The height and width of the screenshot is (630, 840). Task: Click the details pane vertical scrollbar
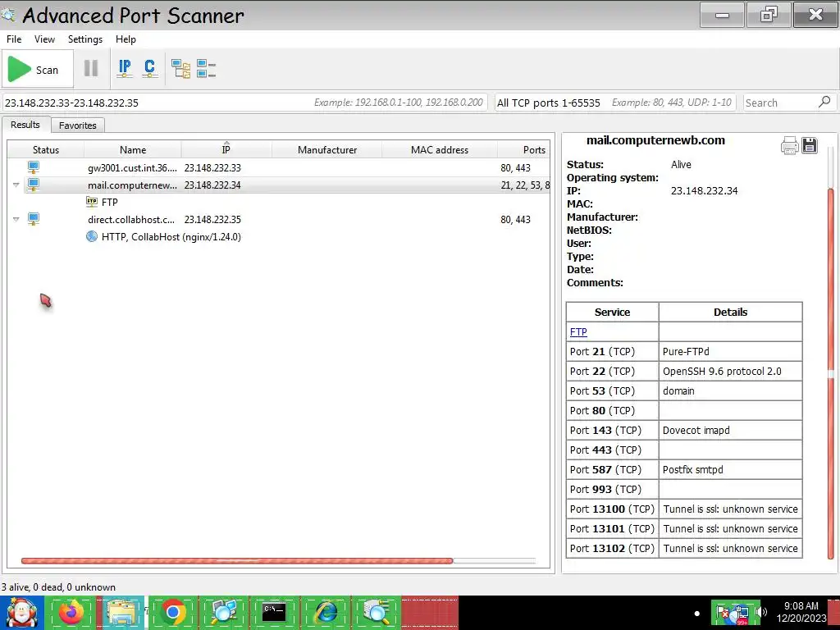click(831, 375)
